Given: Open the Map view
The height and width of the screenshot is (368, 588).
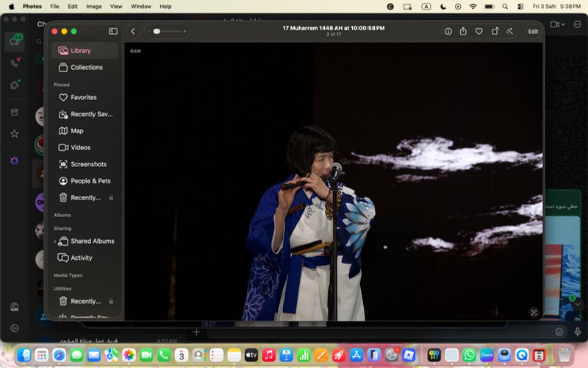Looking at the screenshot, I should point(85,131).
